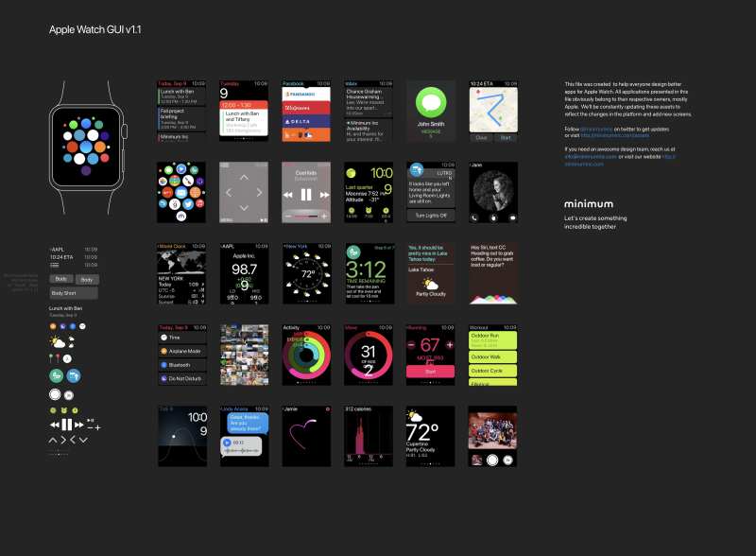
Task: Open the Chance Graham Housewarming email
Action: (x=369, y=102)
